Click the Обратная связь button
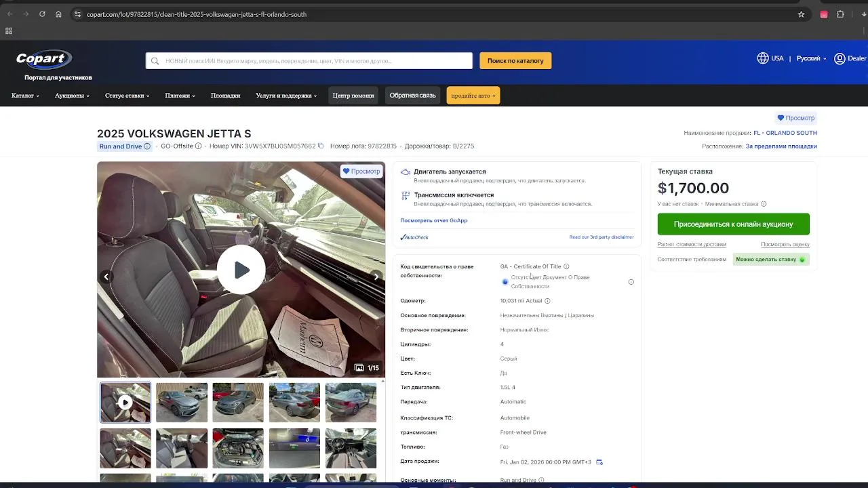 412,96
